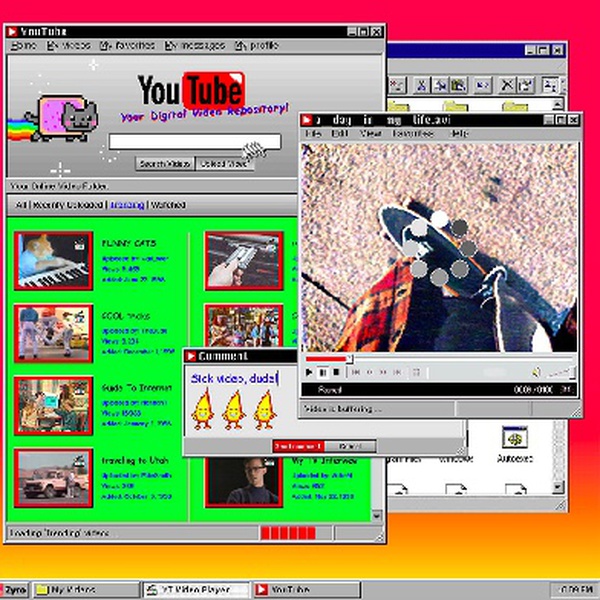Switch to YT Video Player taskbar item
600x600 pixels.
coord(196,590)
